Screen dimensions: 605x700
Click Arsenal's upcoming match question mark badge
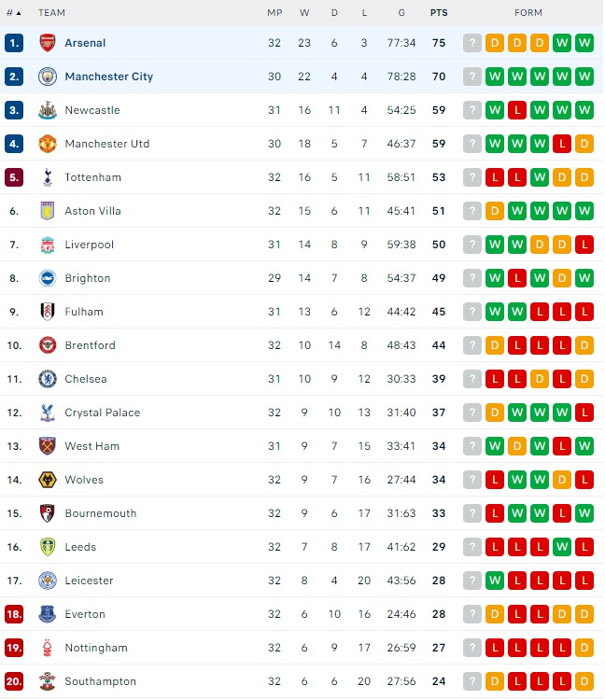click(x=472, y=43)
